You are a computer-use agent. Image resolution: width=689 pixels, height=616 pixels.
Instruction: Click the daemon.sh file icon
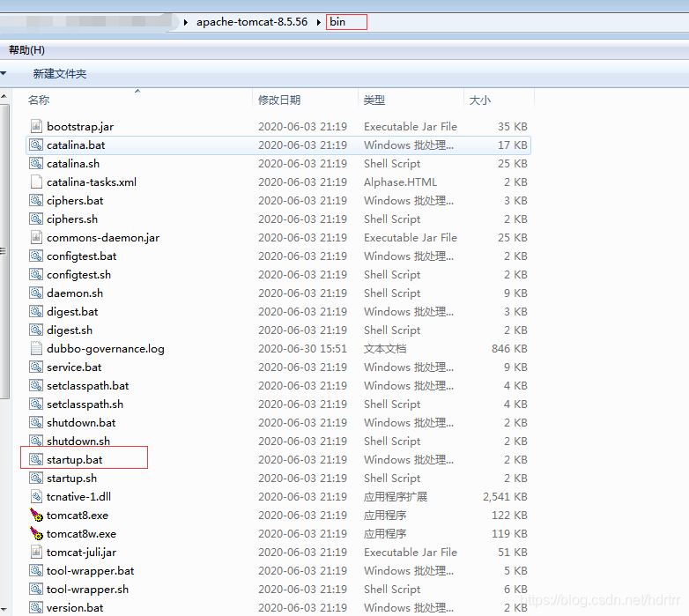tap(36, 293)
